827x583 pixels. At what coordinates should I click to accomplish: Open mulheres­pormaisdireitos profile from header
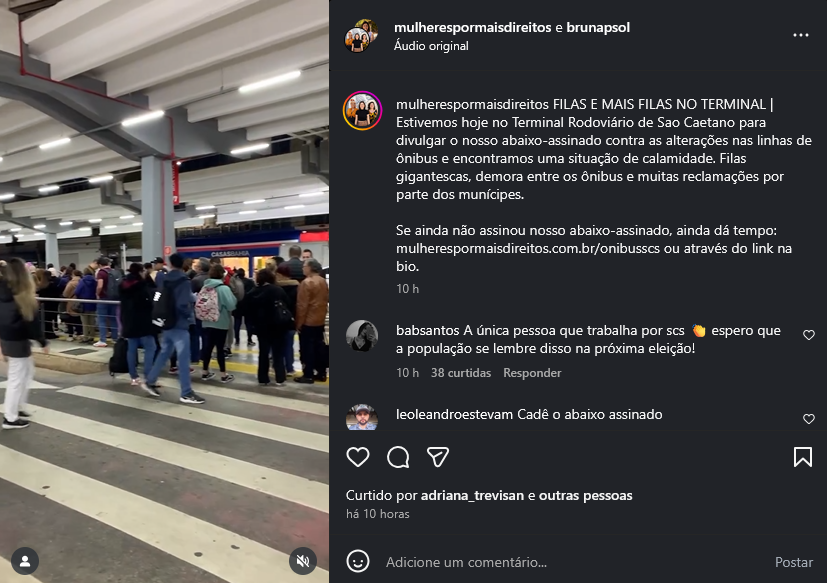coord(473,27)
